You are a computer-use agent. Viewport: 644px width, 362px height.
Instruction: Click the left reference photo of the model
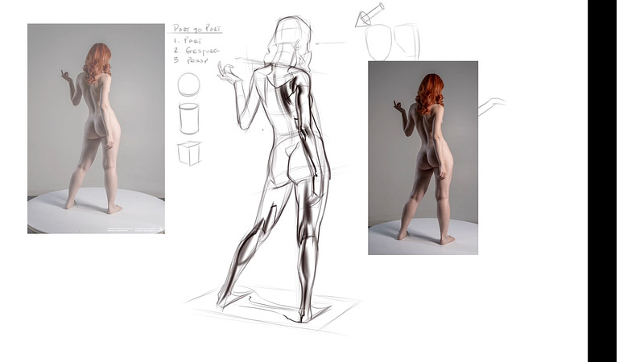tap(96, 129)
